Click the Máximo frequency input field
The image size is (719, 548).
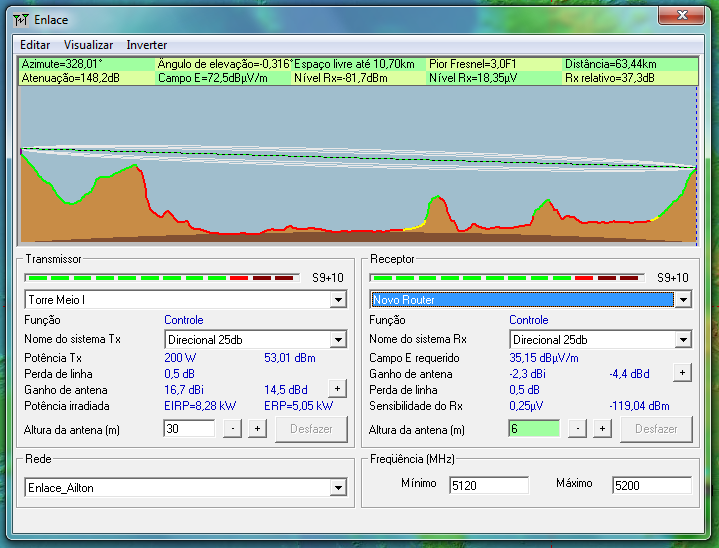(651, 486)
